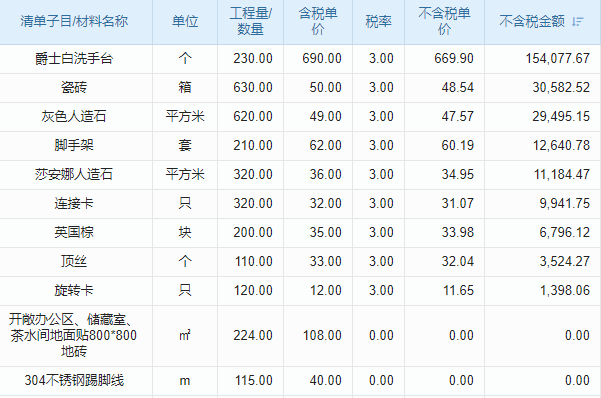Click tax-exclusive price 60.19 for 脚手架
601x398 pixels.
click(458, 145)
